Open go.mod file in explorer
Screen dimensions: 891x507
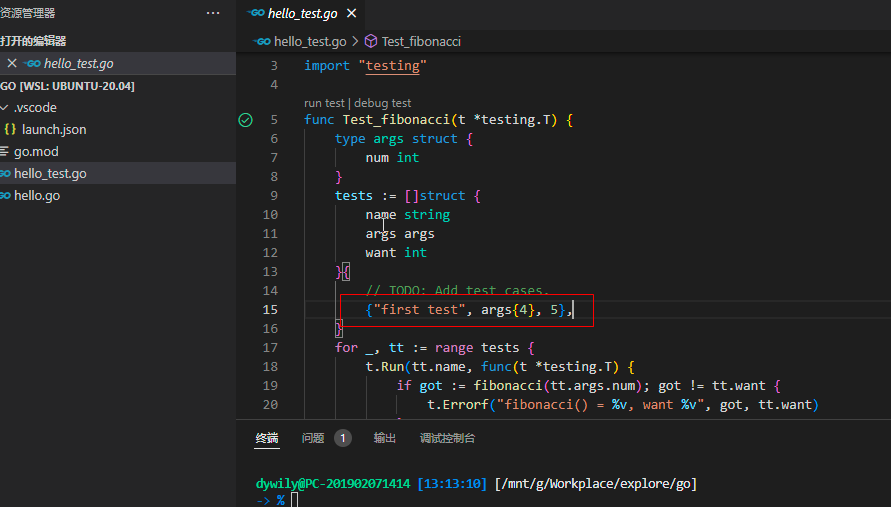pyautogui.click(x=36, y=152)
